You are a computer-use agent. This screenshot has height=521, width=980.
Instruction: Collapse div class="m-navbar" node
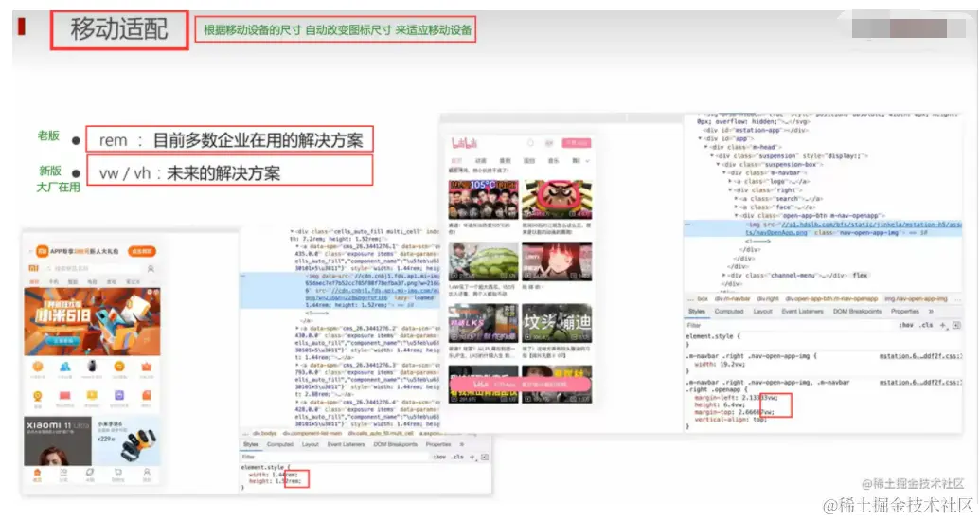click(x=724, y=172)
